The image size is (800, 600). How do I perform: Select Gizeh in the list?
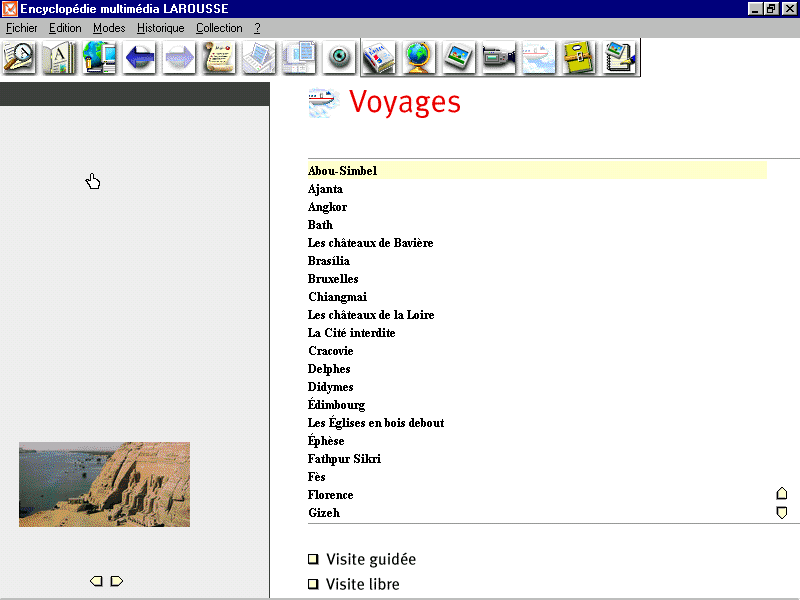[x=324, y=513]
